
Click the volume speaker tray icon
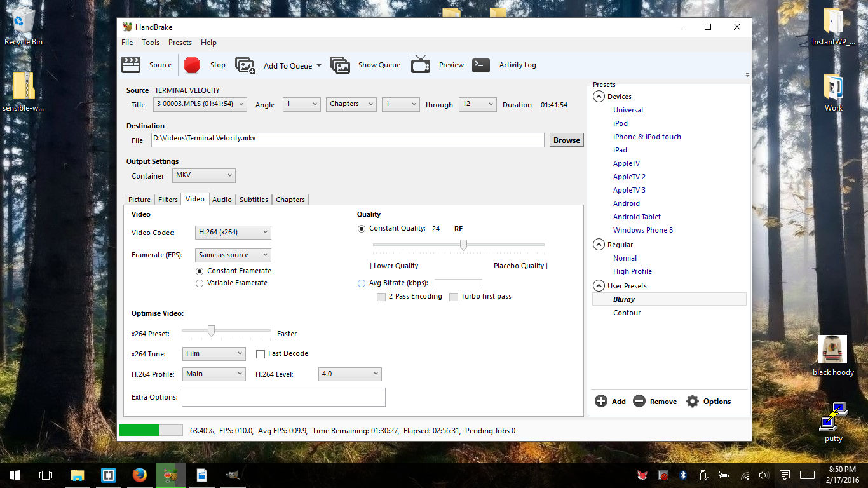pyautogui.click(x=764, y=475)
